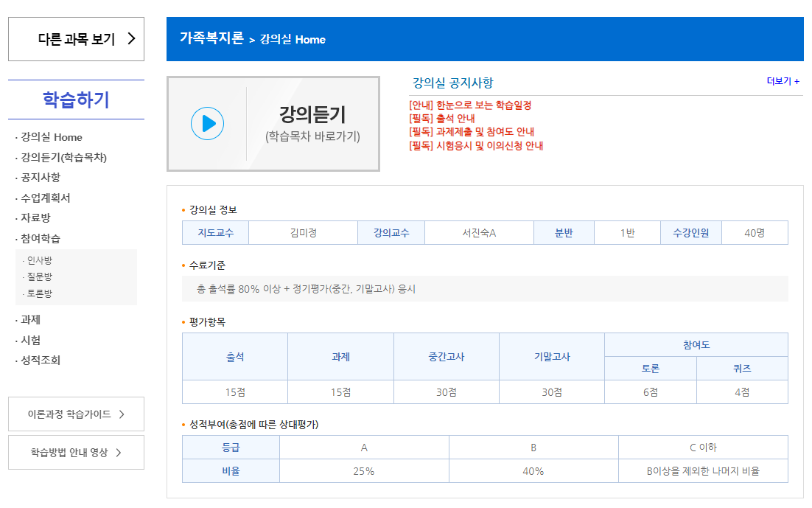Open 공지사항 from the sidebar
The width and height of the screenshot is (812, 508).
(x=41, y=178)
